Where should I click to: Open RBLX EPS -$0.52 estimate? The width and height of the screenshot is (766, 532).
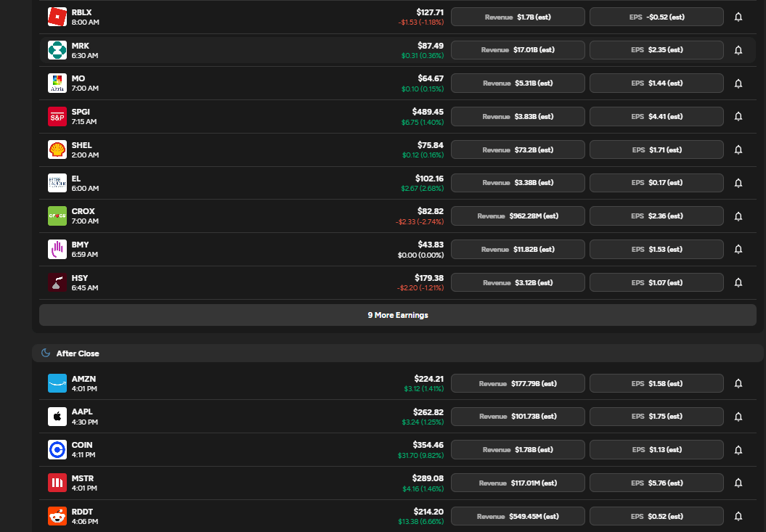pyautogui.click(x=656, y=17)
